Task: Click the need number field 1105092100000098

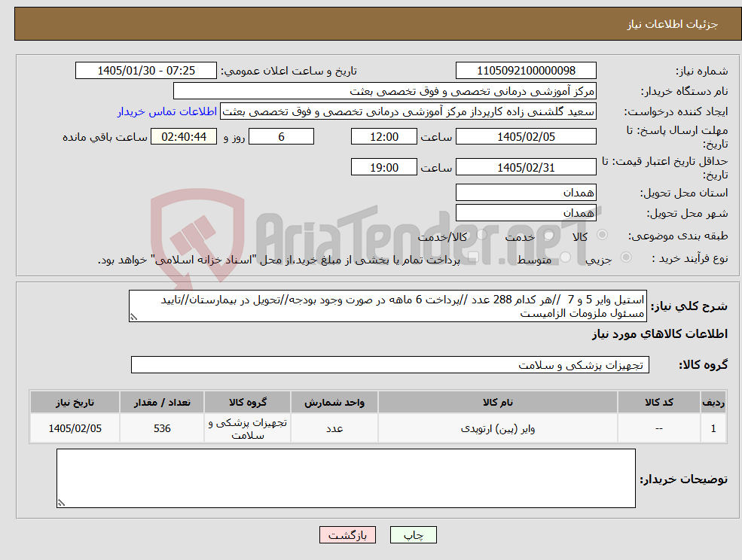Action: point(526,71)
